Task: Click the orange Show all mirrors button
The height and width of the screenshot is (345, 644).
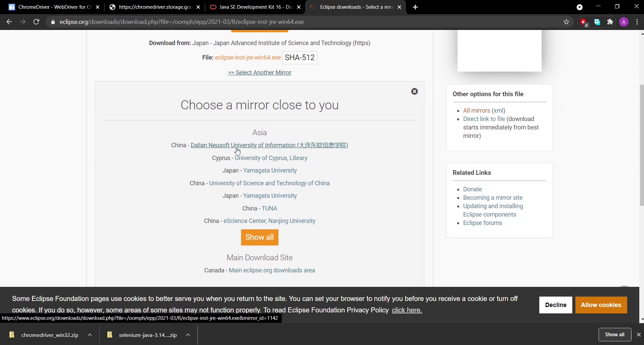Action: [260, 237]
